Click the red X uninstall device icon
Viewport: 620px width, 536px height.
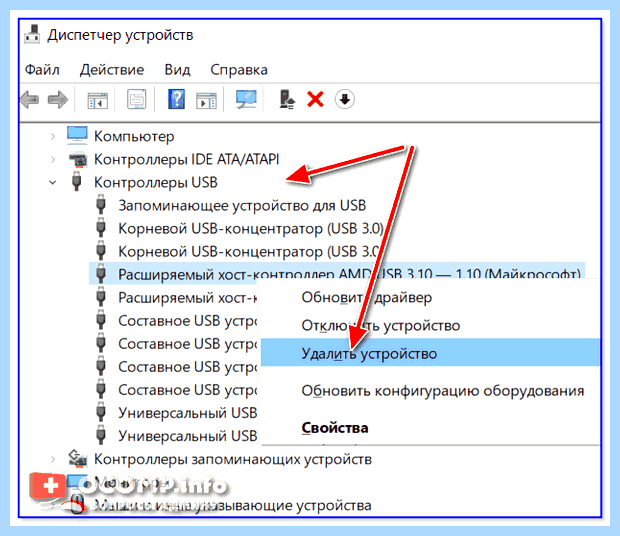click(x=315, y=99)
